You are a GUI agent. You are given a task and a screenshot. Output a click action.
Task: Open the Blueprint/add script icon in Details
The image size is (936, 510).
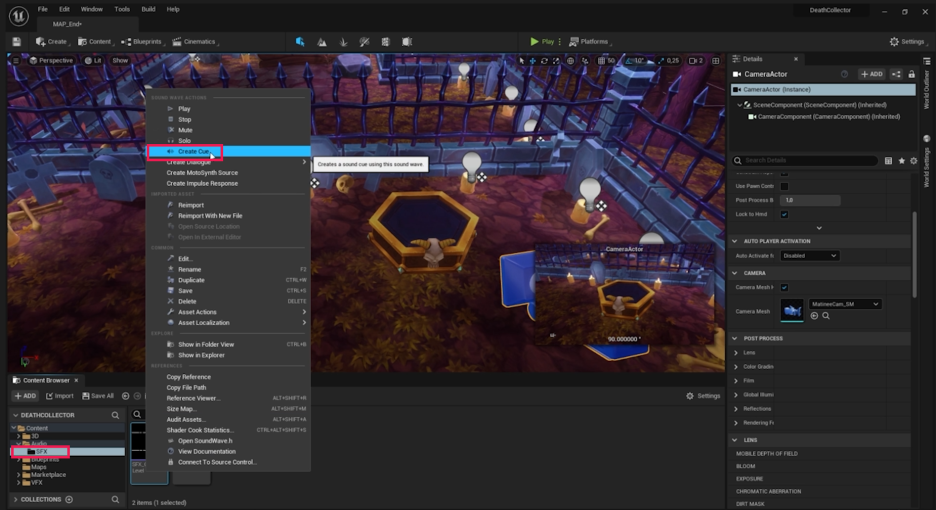896,74
